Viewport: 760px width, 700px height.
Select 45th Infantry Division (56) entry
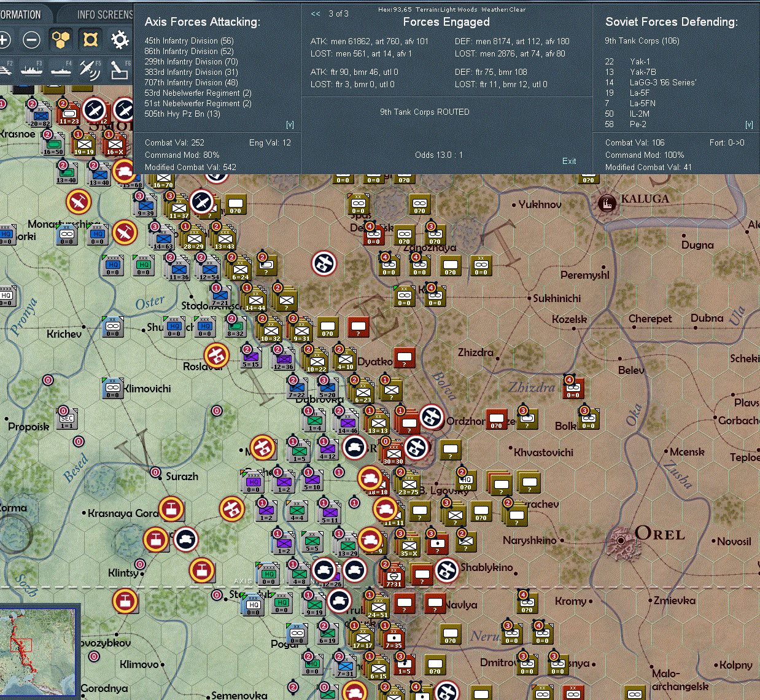[189, 41]
